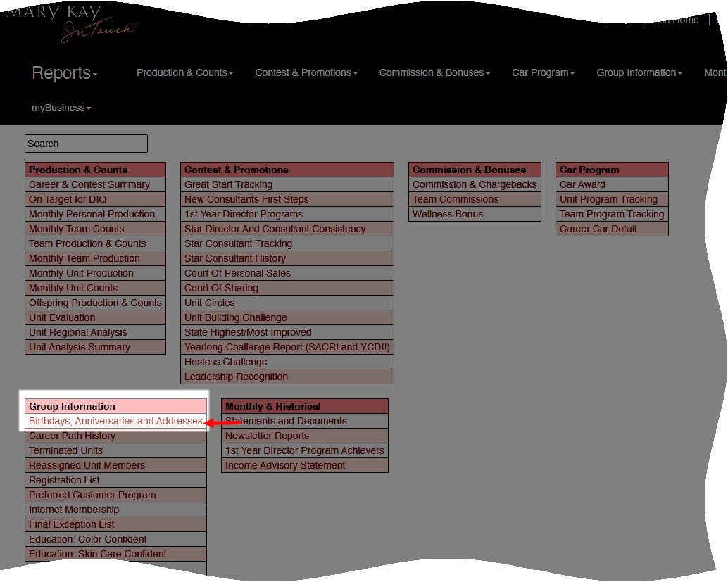728x582 pixels.
Task: Open Career & Contest Summary report
Action: tap(95, 184)
